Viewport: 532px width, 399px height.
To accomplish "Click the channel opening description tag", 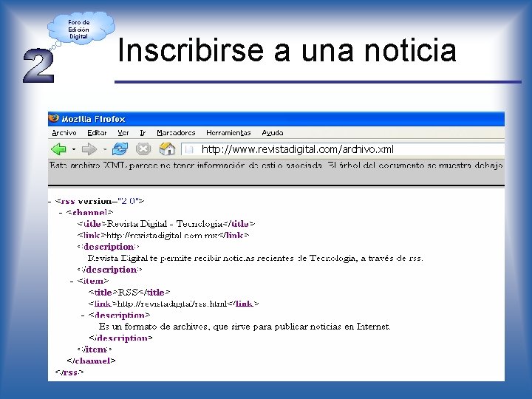I will coord(108,247).
